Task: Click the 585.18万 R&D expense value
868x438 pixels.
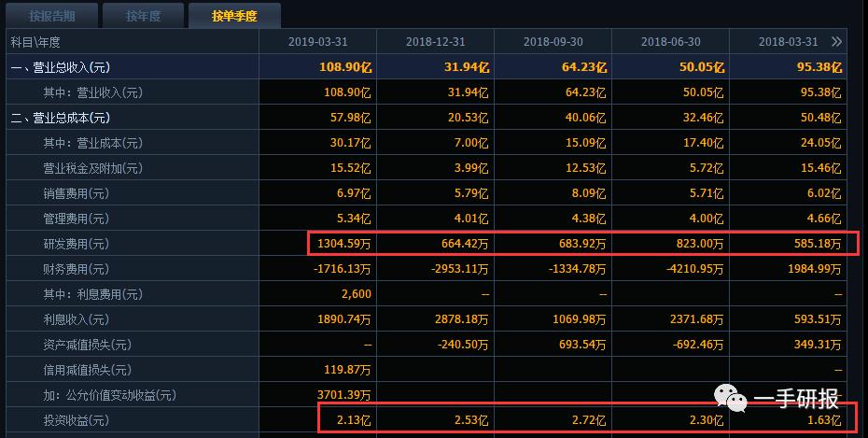Action: tap(818, 244)
